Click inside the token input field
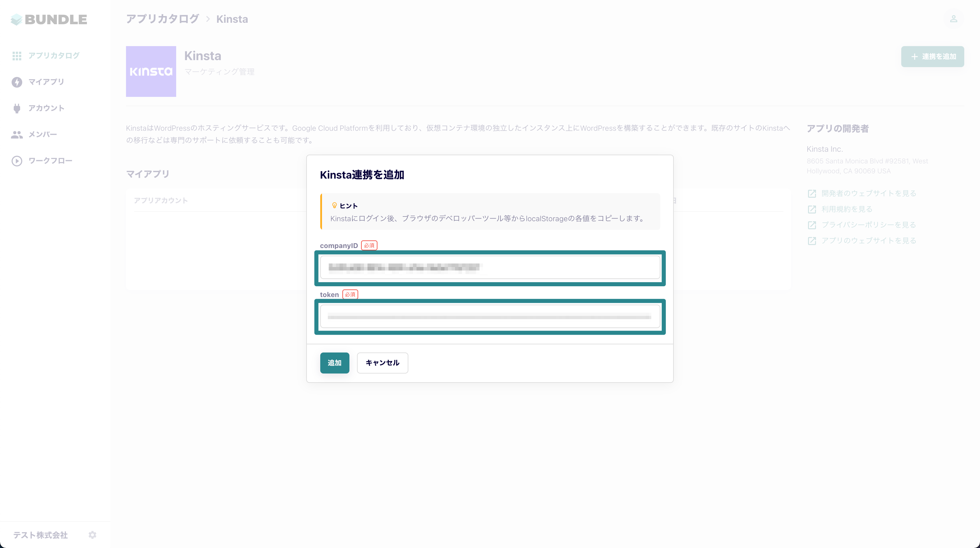Image resolution: width=980 pixels, height=548 pixels. click(490, 317)
